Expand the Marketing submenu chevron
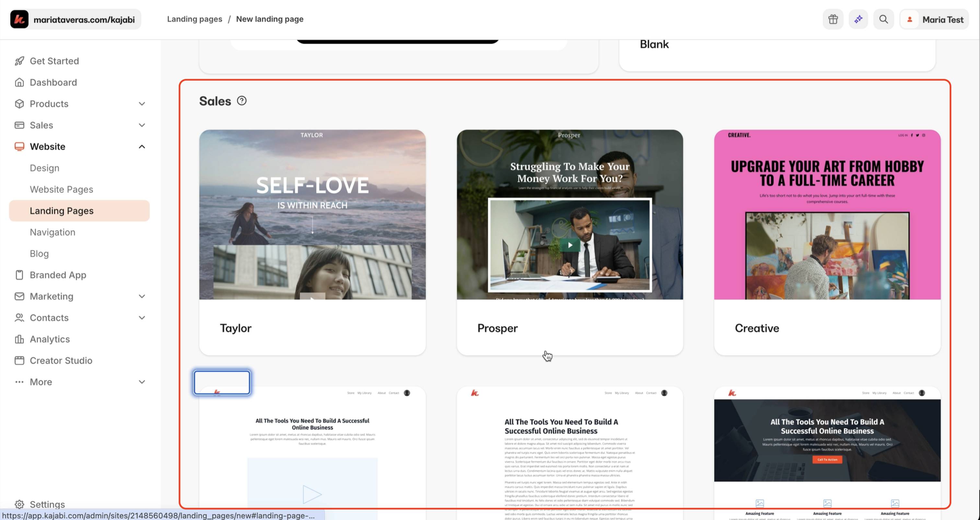Viewport: 980px width, 520px height. (x=142, y=296)
